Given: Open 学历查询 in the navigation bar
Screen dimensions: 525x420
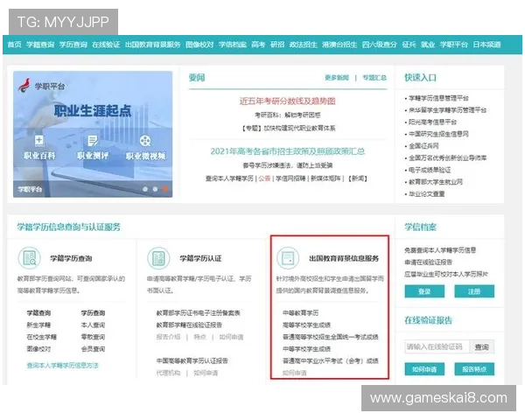Looking at the screenshot, I should point(73,45).
